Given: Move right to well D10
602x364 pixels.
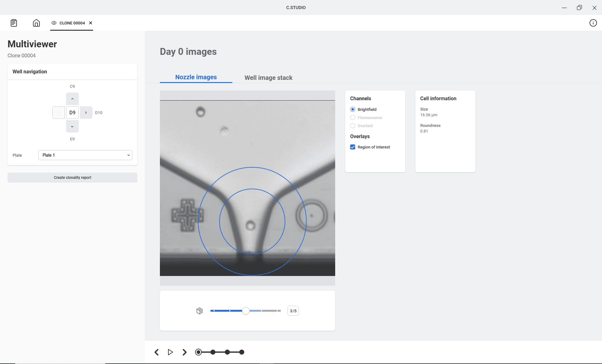Looking at the screenshot, I should [86, 112].
